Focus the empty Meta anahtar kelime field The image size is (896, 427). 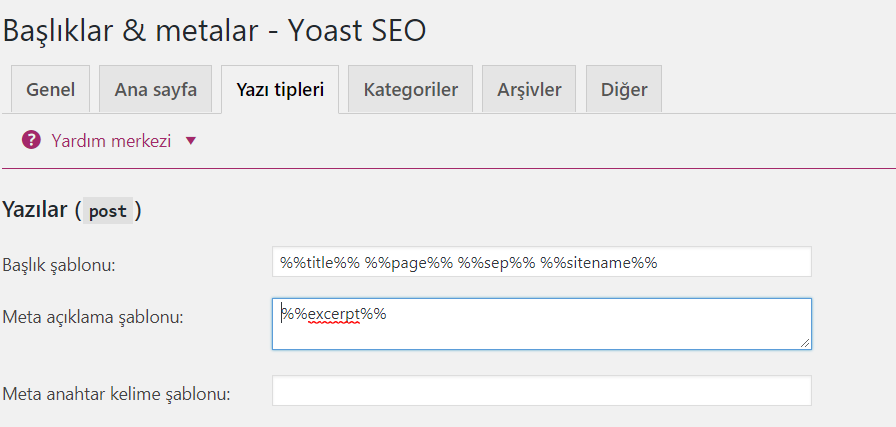pos(541,391)
